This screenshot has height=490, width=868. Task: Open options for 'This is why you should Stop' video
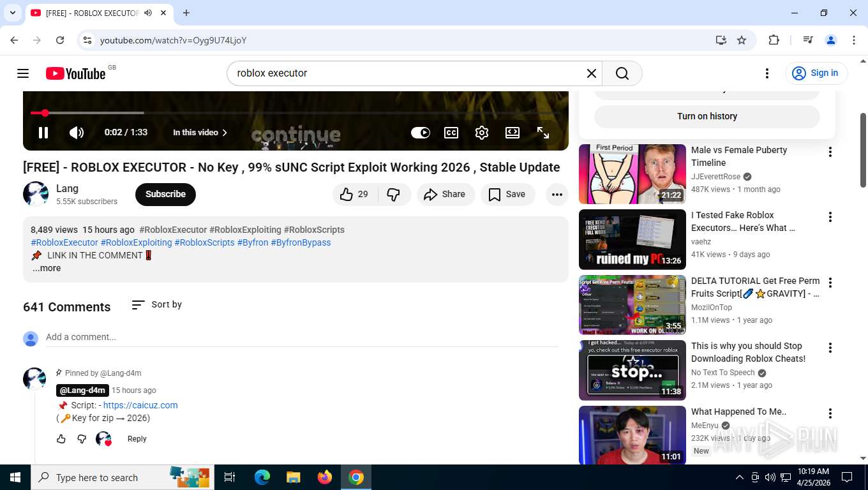[x=830, y=348]
